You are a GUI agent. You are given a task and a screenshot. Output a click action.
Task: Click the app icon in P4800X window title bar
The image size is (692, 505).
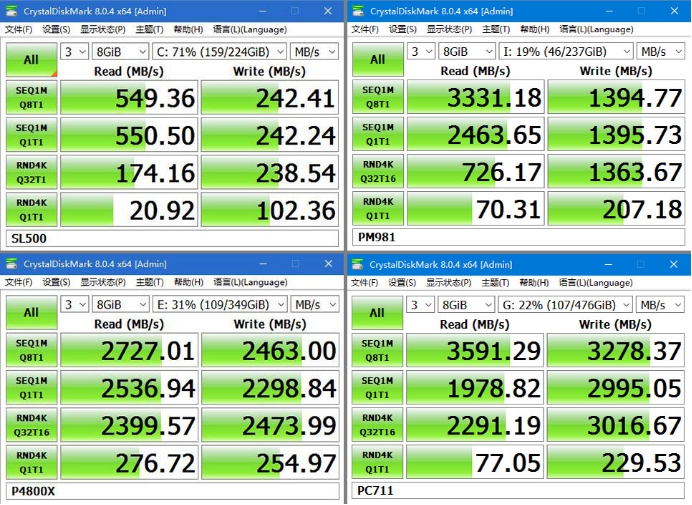(x=11, y=264)
